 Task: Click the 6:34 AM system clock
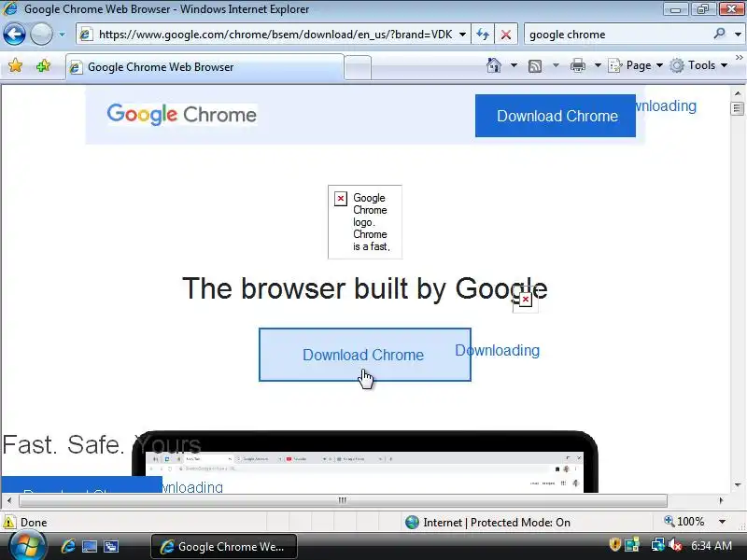(712, 545)
